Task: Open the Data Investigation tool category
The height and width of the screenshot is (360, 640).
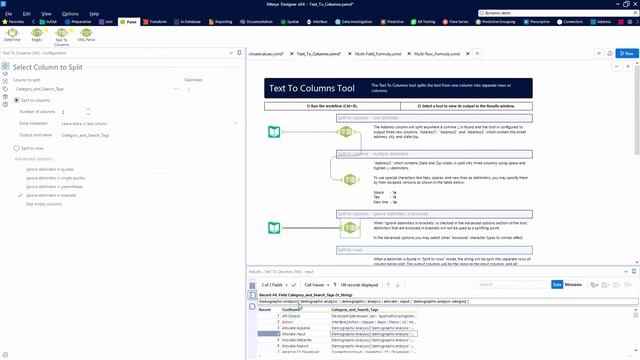Action: click(x=353, y=22)
